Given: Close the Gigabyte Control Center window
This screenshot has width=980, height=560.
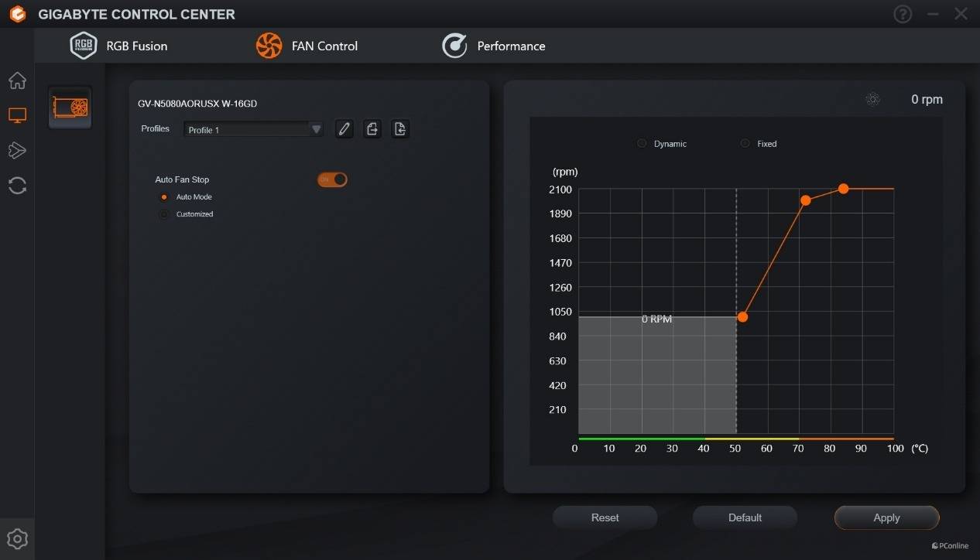Looking at the screenshot, I should point(961,14).
